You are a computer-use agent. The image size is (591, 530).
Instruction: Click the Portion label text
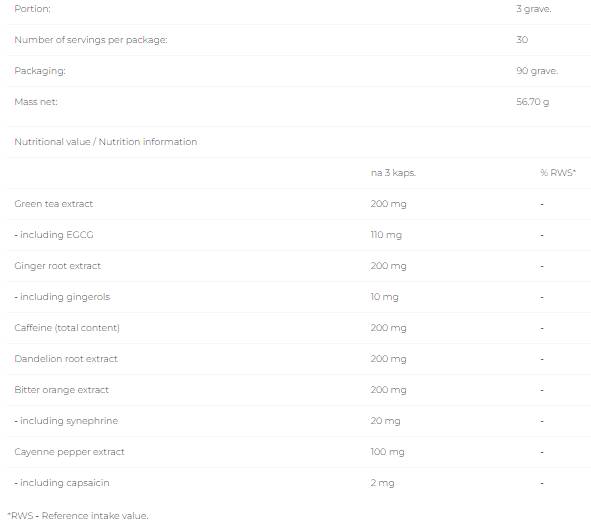point(32,9)
